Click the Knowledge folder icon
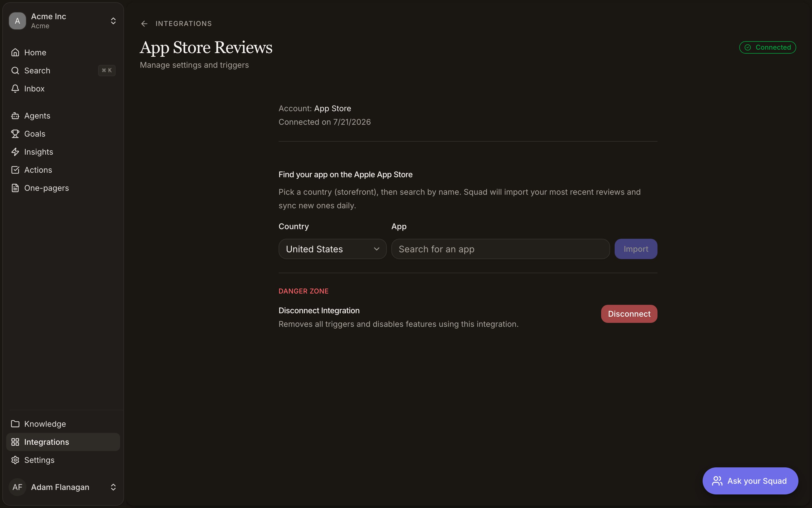Viewport: 812px width, 508px height. 15,424
